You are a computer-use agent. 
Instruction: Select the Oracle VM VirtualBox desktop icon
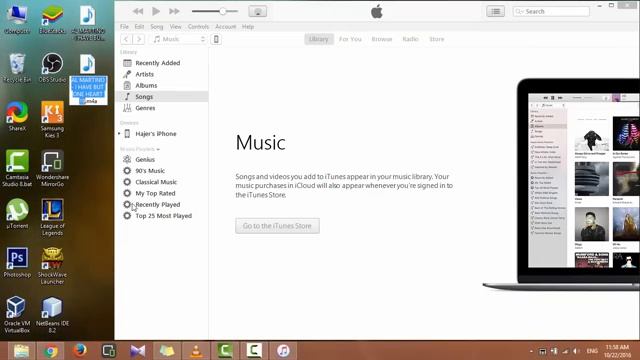(x=17, y=315)
